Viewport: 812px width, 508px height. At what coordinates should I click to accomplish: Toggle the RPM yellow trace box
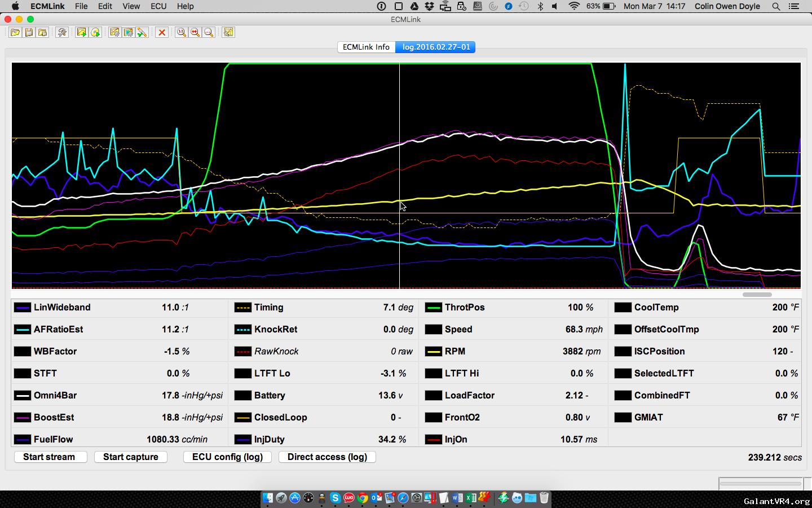tap(433, 352)
